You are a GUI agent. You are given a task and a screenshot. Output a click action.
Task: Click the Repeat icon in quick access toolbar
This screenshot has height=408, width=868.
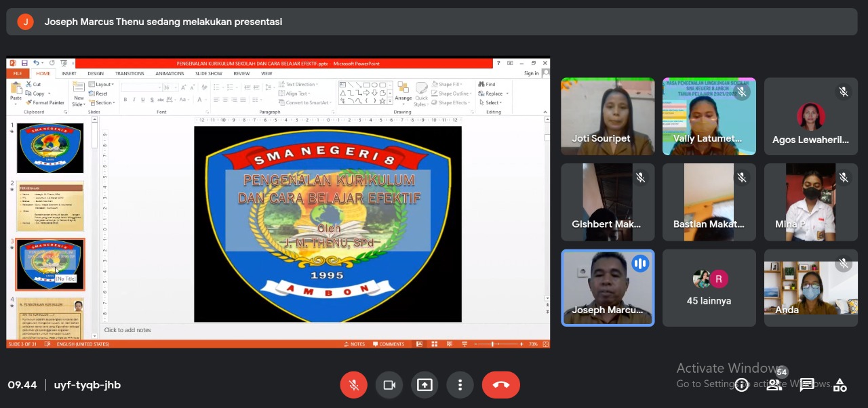[x=52, y=63]
